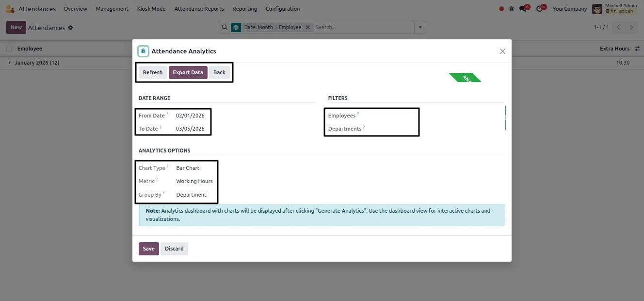Open the Metric Working Hours selector
Viewport: 644px width, 301px height.
point(194,181)
